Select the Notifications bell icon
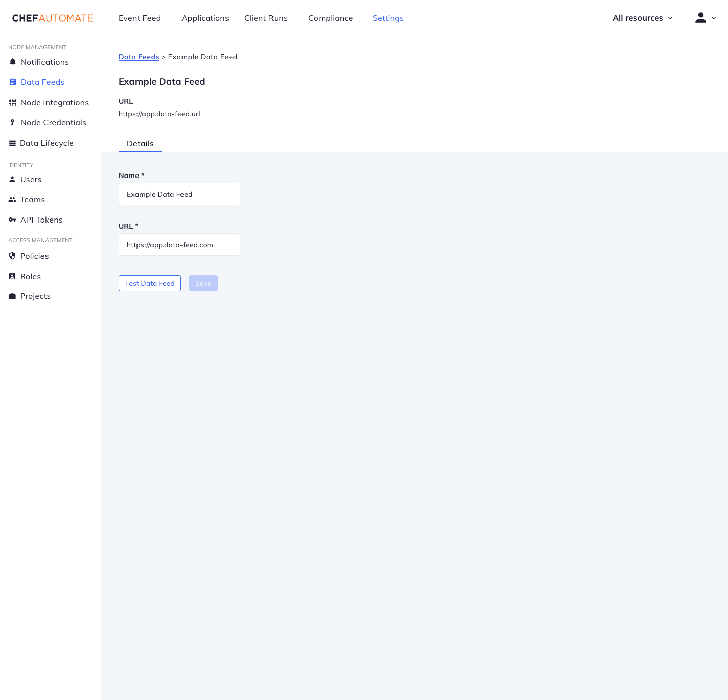 tap(13, 62)
